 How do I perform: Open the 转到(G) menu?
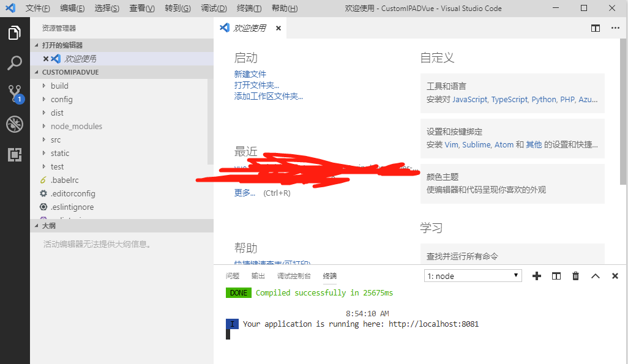[178, 8]
